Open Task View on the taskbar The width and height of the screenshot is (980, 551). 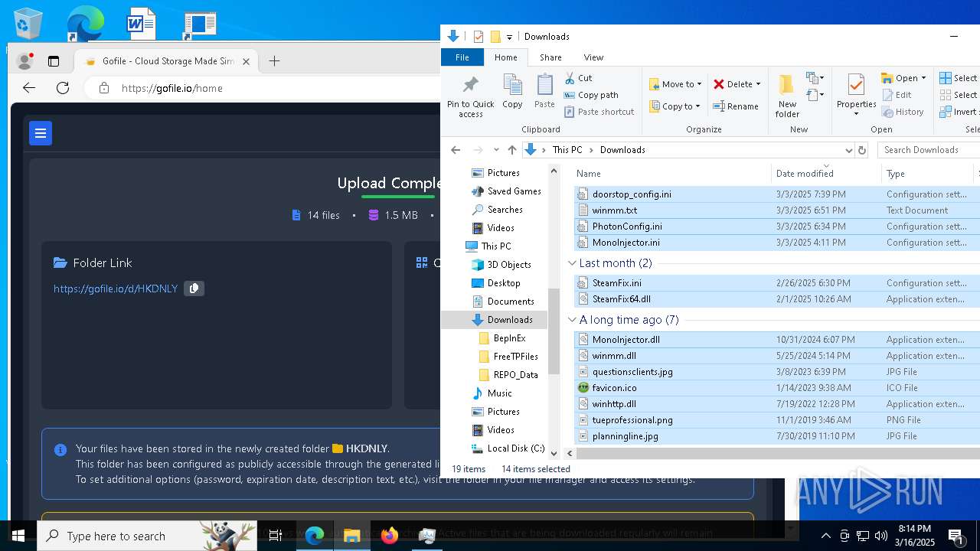point(276,536)
